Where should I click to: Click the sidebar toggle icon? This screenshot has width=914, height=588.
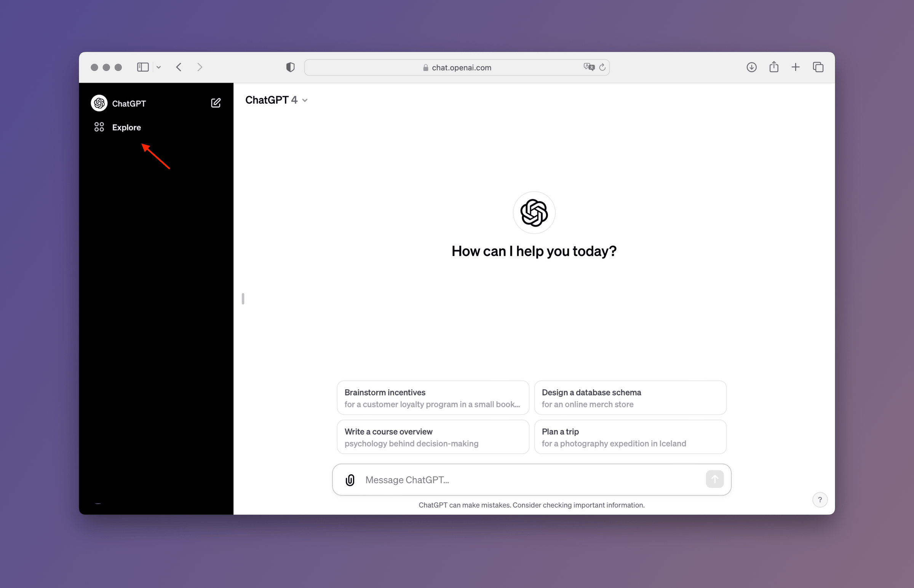tap(142, 67)
